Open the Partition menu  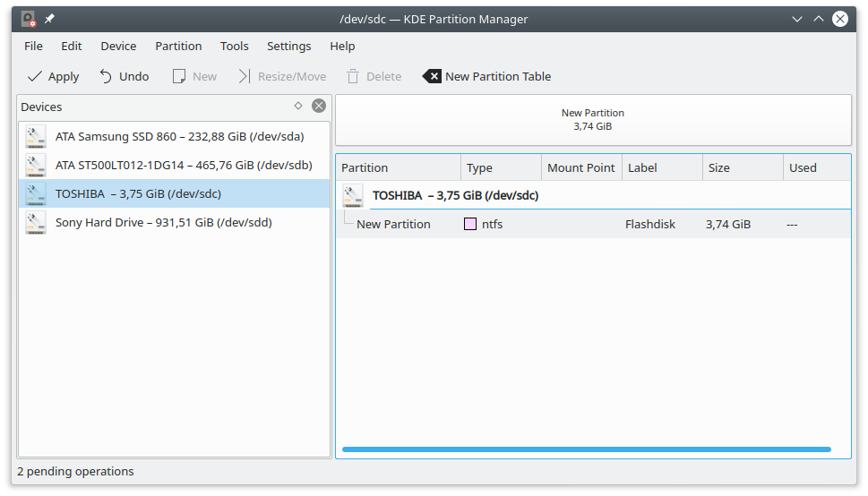pos(178,47)
